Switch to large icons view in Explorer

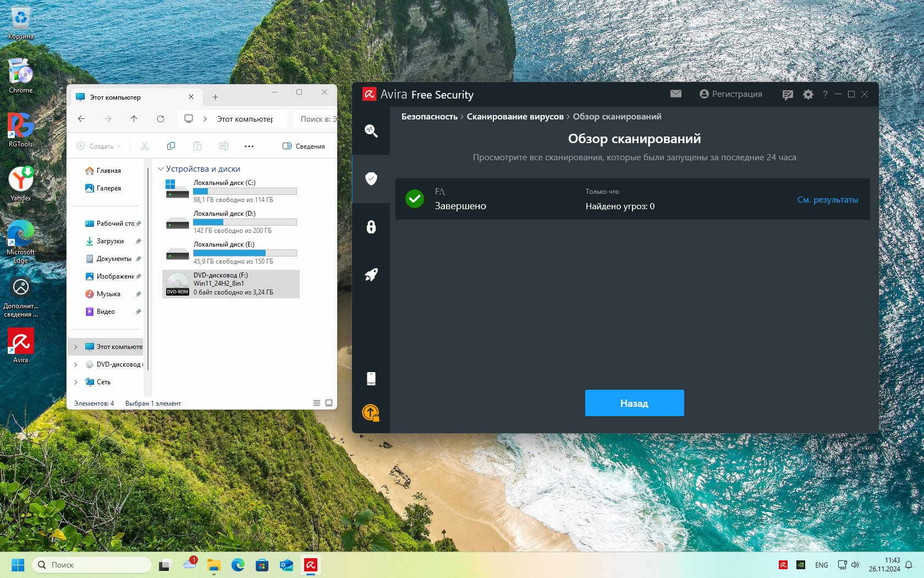point(329,403)
